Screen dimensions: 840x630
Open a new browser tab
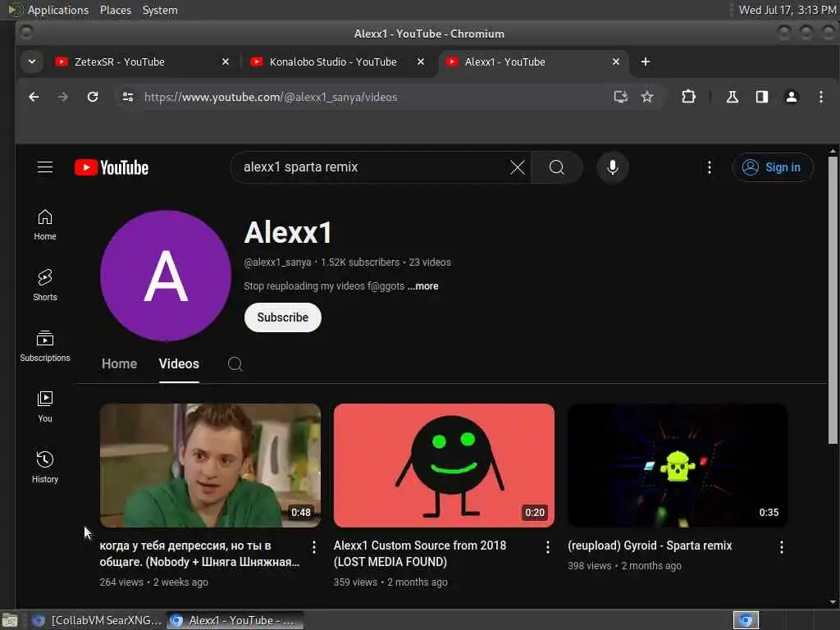(x=646, y=62)
